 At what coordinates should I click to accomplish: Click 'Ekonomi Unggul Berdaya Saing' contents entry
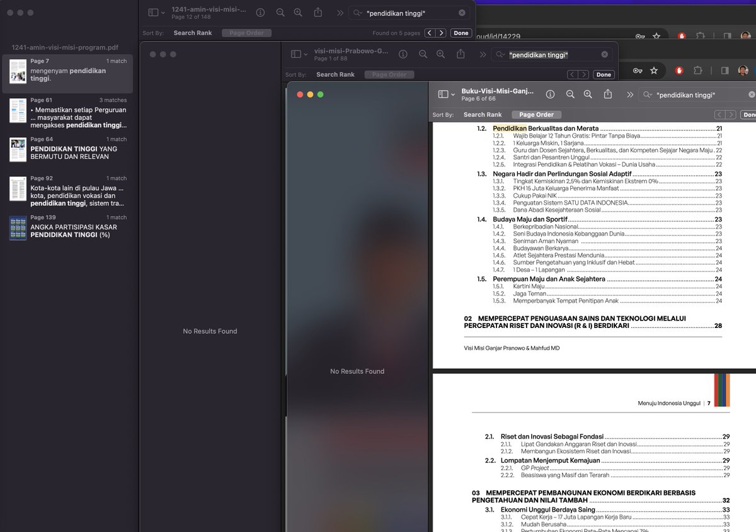[x=547, y=509]
